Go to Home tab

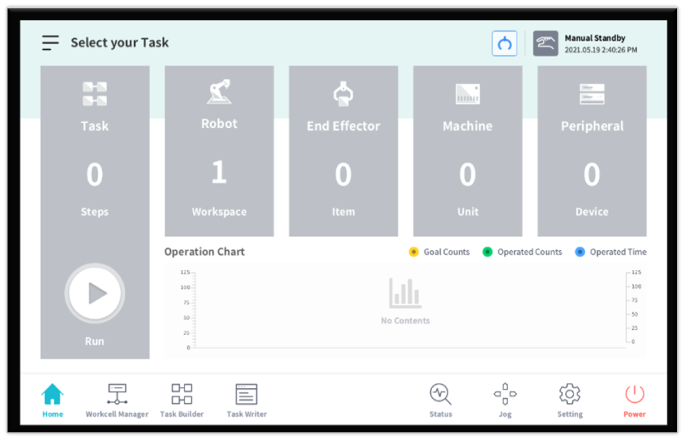pyautogui.click(x=53, y=399)
